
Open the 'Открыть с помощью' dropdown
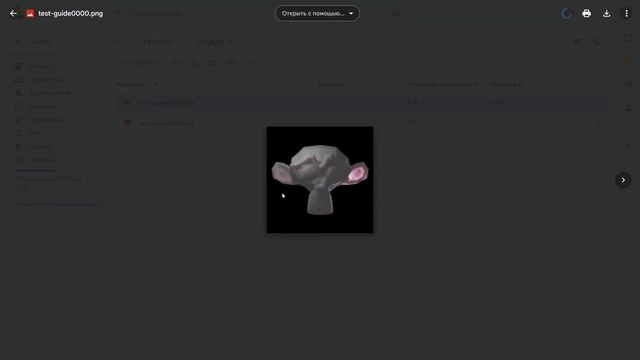point(317,13)
